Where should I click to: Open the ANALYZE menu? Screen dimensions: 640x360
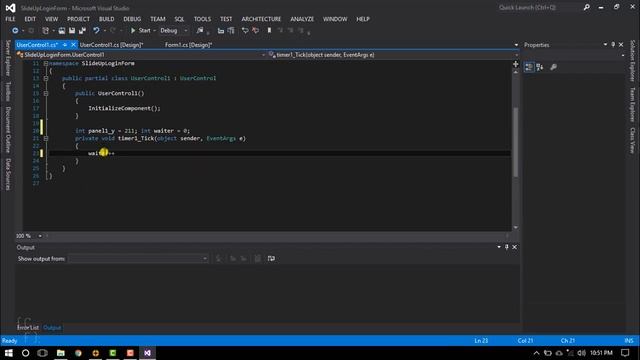[302, 19]
